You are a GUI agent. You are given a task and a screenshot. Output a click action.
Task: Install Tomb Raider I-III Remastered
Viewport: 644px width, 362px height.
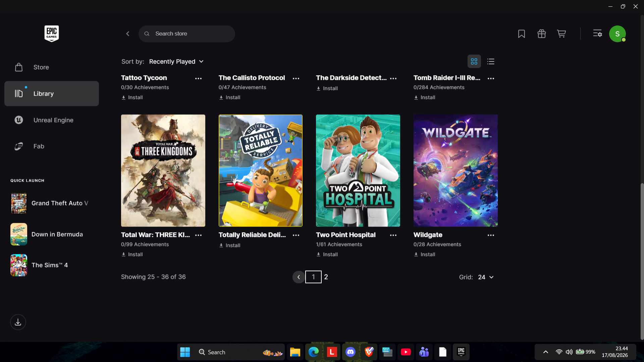pyautogui.click(x=425, y=98)
